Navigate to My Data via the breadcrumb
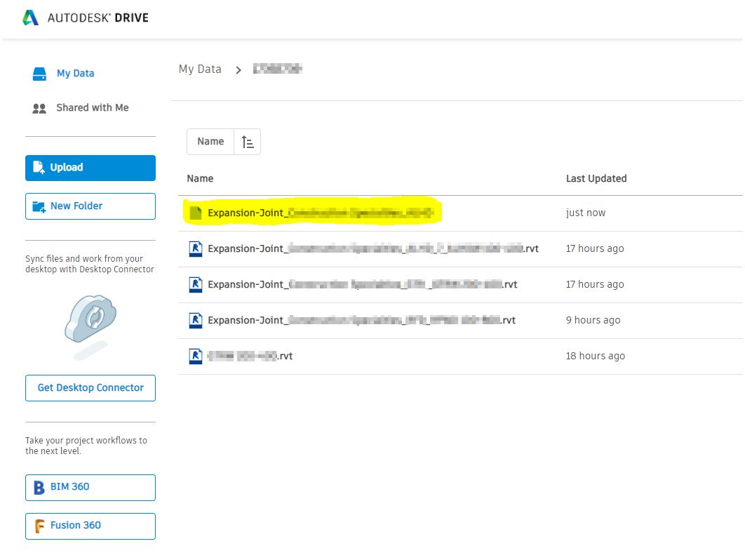 (199, 69)
